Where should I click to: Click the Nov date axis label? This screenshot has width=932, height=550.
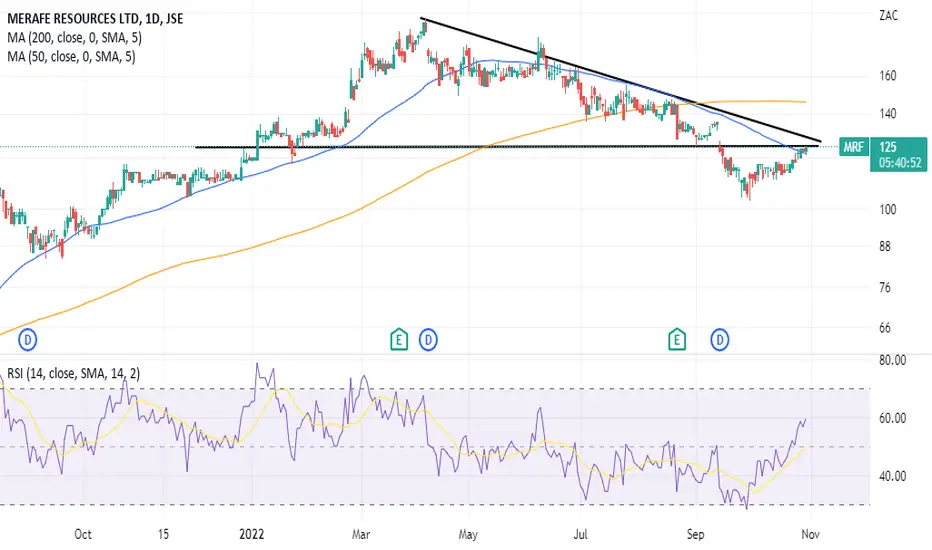tap(810, 534)
